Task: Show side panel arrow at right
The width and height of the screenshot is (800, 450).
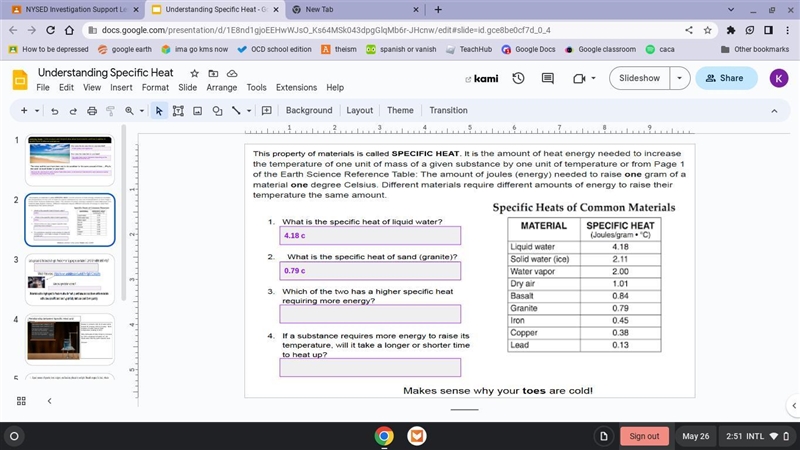Action: (x=794, y=406)
